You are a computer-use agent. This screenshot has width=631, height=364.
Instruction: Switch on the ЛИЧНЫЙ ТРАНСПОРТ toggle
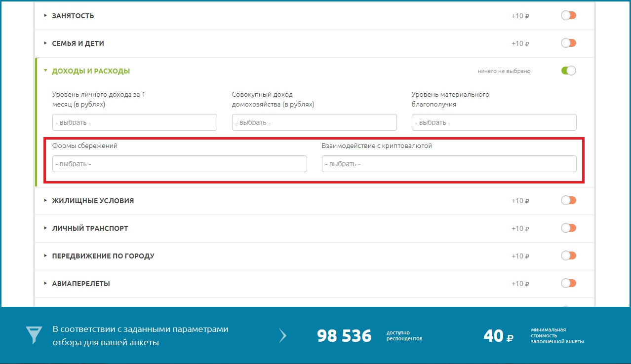pyautogui.click(x=568, y=228)
